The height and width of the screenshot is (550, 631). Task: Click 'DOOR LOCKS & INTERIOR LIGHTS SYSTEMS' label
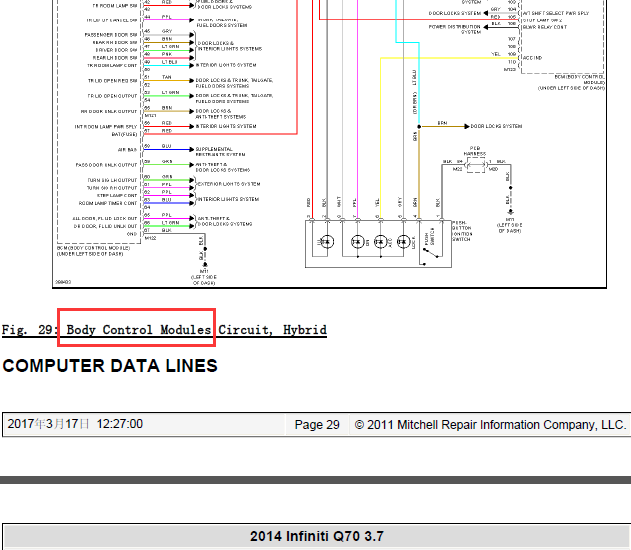coord(229,46)
